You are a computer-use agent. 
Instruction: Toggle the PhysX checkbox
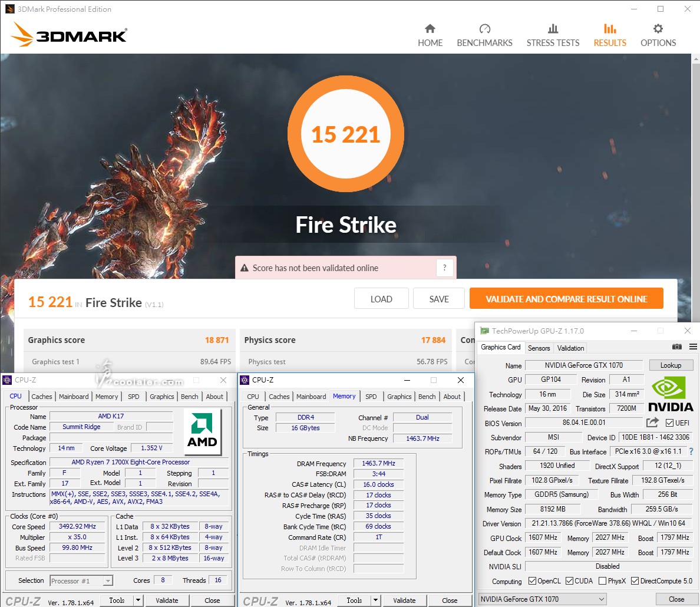(602, 580)
